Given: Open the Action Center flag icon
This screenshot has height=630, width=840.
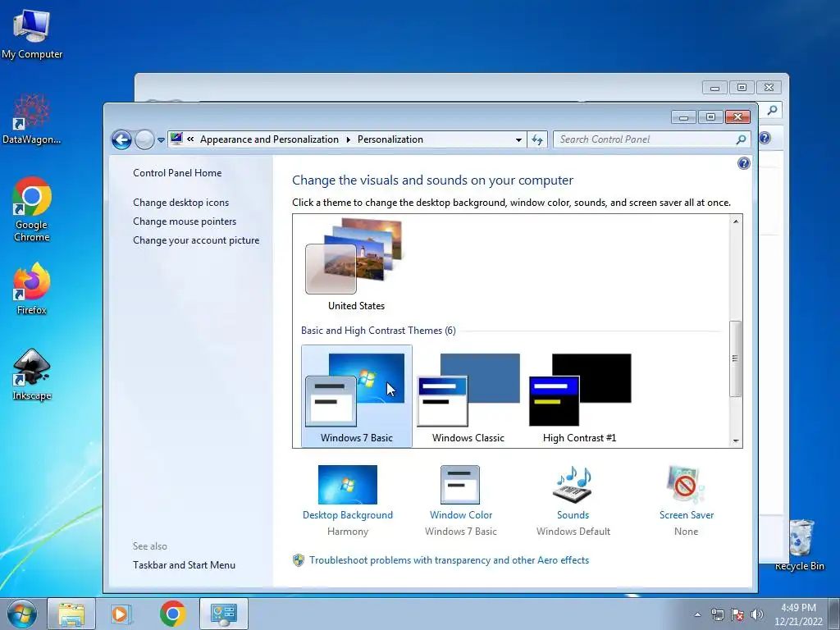Looking at the screenshot, I should 737,614.
